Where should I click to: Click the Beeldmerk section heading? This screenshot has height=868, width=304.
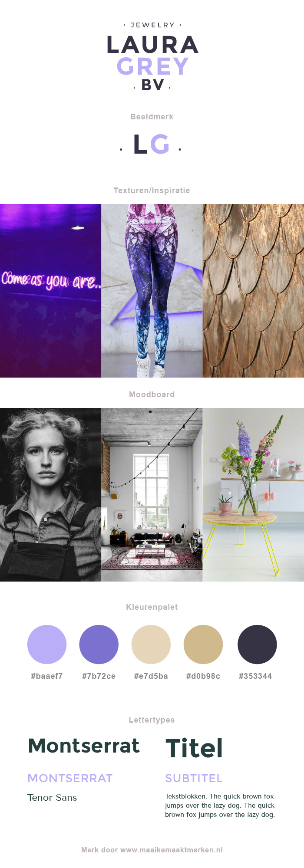[152, 117]
